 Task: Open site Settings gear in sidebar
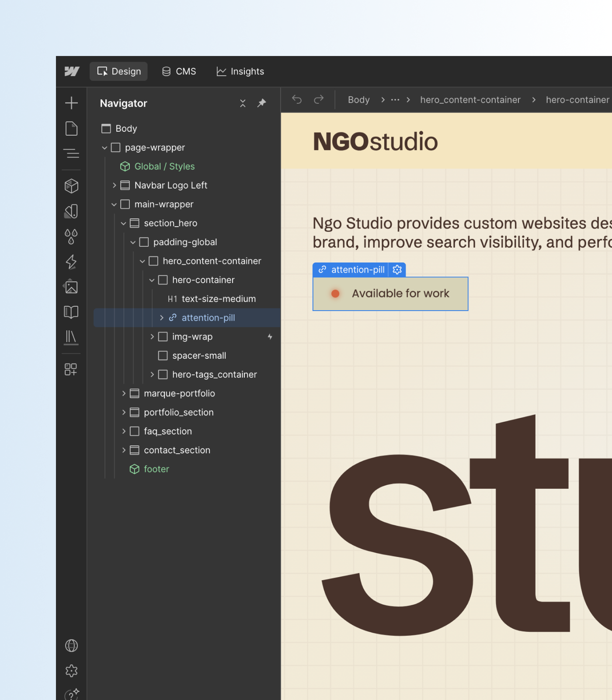[x=71, y=671]
